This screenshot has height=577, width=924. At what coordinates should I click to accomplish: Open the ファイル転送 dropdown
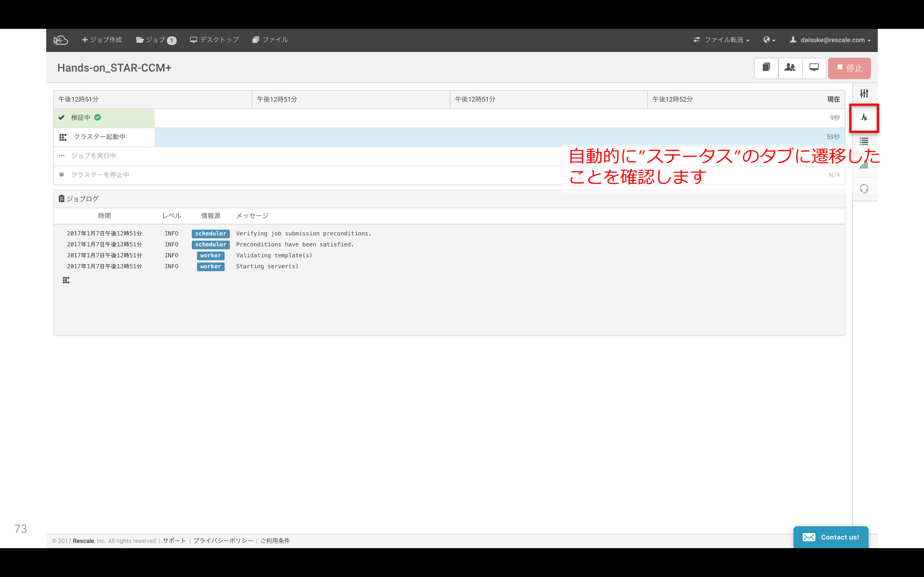coord(721,40)
